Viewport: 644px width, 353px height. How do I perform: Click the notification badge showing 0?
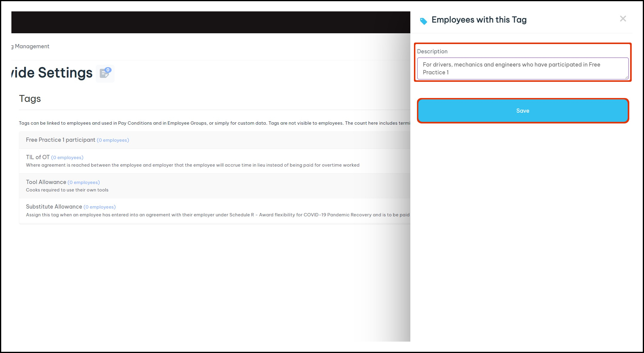tap(108, 70)
